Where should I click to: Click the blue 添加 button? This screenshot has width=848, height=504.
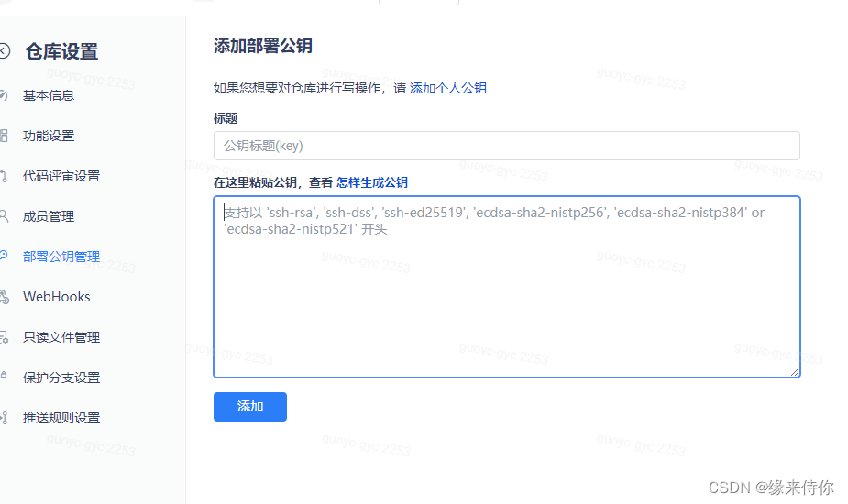tap(250, 407)
